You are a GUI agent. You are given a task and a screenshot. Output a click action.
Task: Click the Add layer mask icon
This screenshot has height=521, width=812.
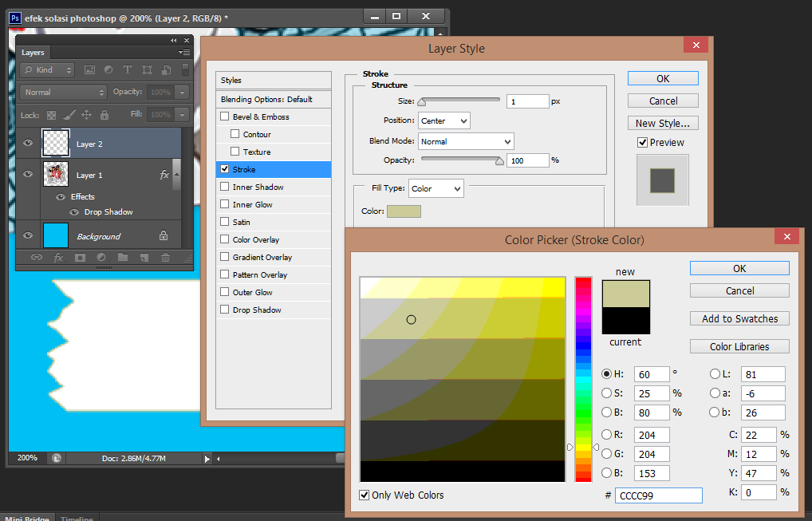tap(80, 258)
